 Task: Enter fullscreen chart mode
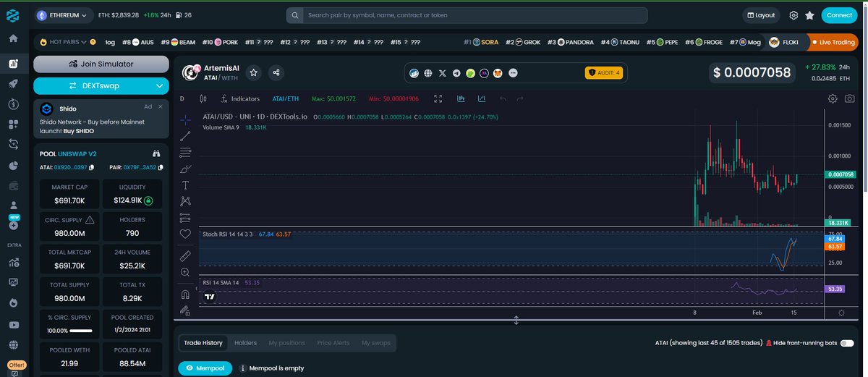pos(438,98)
